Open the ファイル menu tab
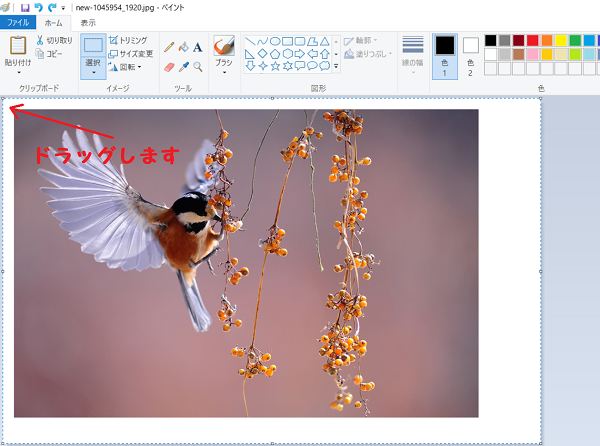Image resolution: width=600 pixels, height=446 pixels. coord(18,23)
